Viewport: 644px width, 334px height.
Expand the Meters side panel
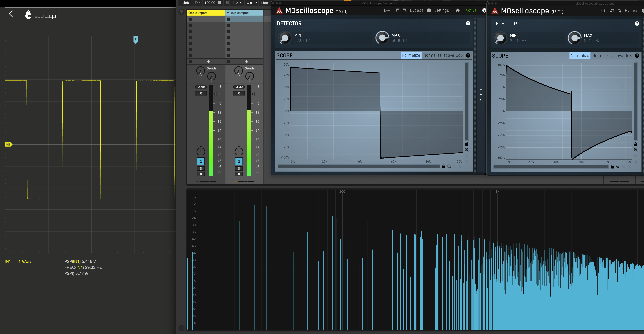tap(481, 95)
